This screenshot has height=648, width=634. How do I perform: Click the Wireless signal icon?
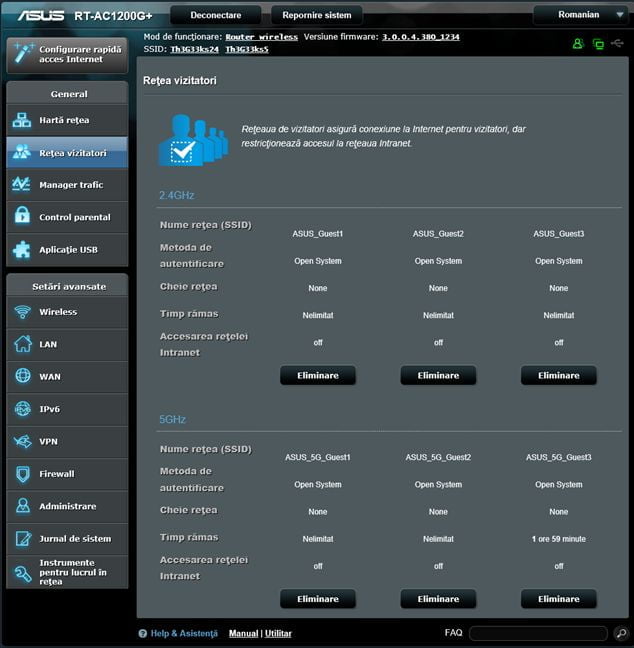coord(22,312)
